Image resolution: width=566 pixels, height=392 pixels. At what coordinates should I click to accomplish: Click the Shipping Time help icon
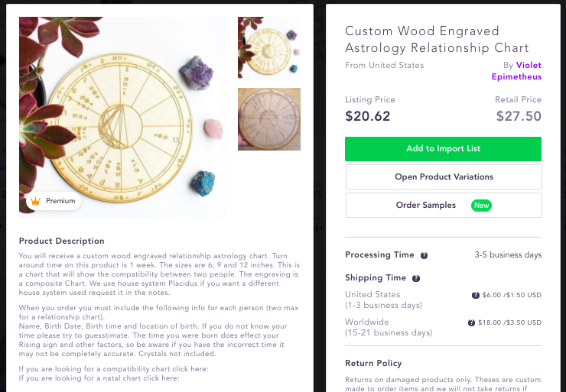click(x=416, y=278)
